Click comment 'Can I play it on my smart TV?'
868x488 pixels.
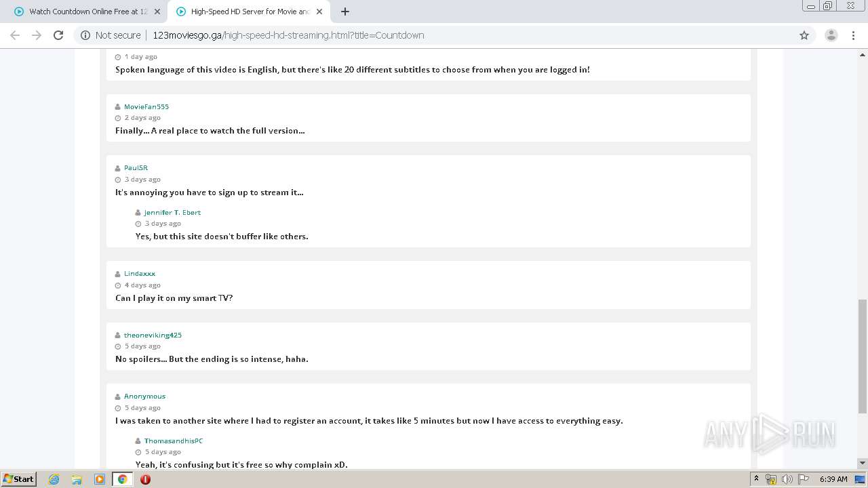[174, 298]
